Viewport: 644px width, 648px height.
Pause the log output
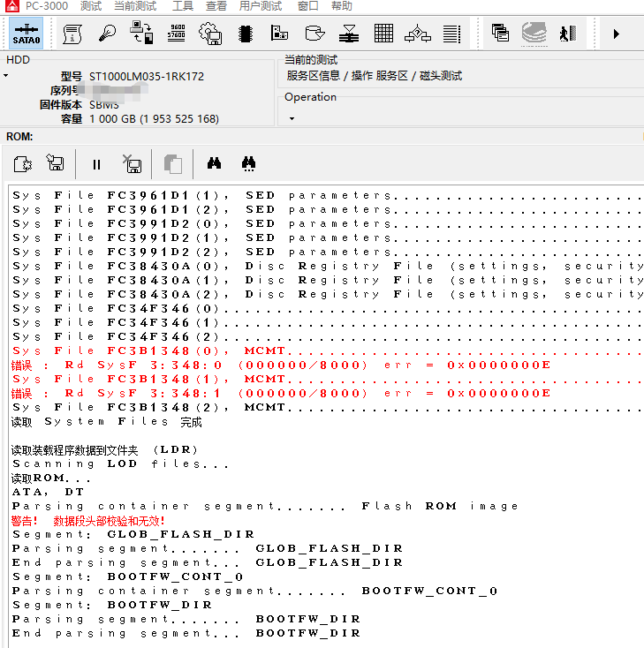pyautogui.click(x=97, y=164)
